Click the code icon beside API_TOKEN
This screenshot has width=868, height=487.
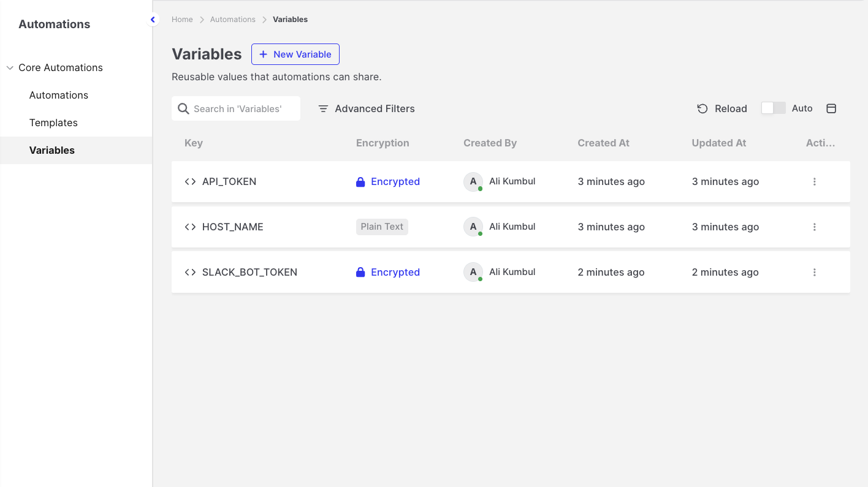click(x=190, y=181)
